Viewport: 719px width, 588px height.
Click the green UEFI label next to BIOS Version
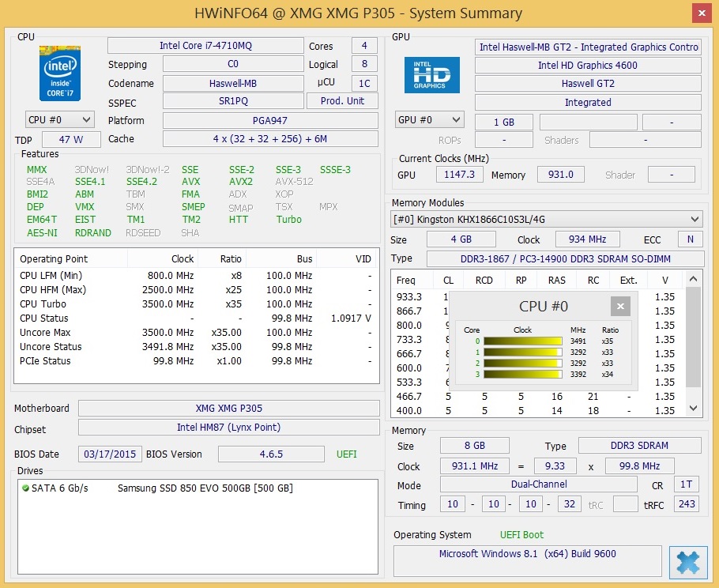347,454
